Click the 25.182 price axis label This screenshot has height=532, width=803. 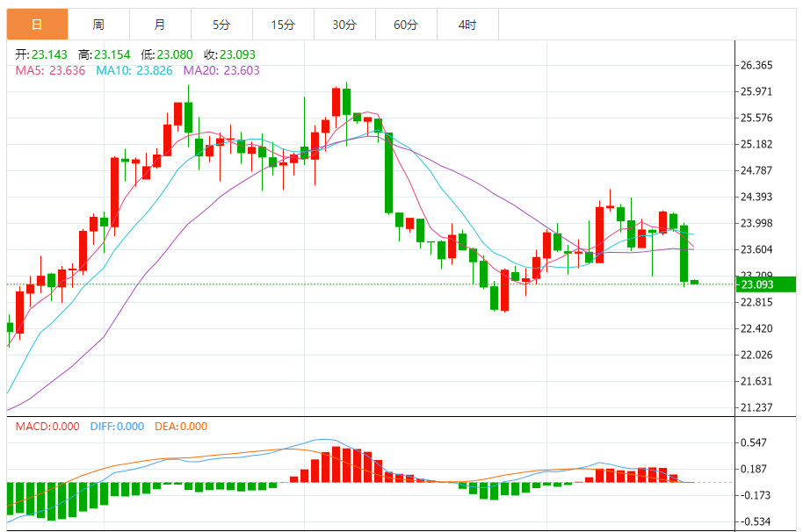point(756,145)
